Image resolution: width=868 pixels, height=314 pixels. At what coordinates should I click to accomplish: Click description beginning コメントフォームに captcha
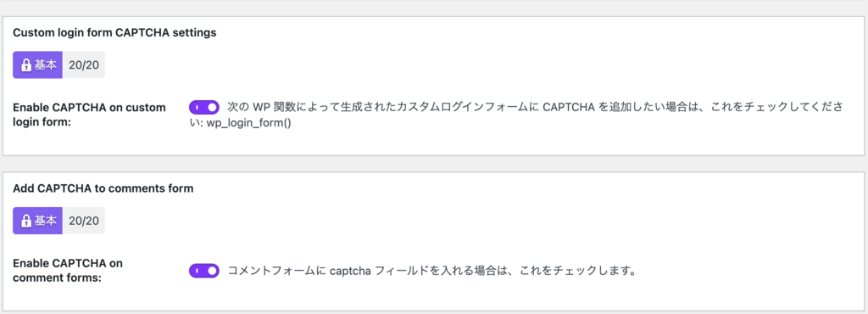click(x=431, y=272)
